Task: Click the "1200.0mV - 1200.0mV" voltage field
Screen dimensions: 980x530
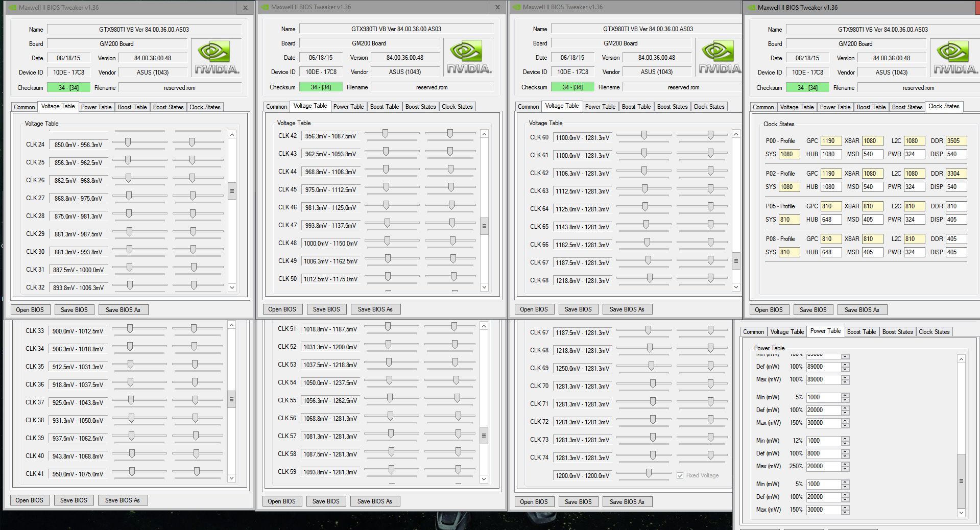Action: coord(583,476)
